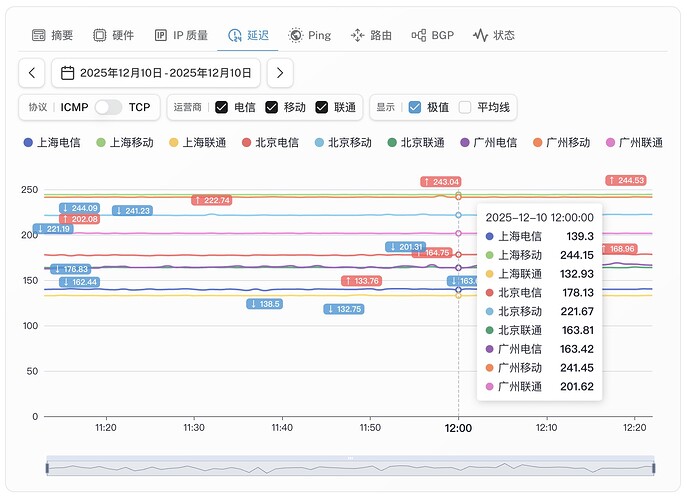Open the 路由 routing tab
The width and height of the screenshot is (687, 500).
(x=371, y=35)
